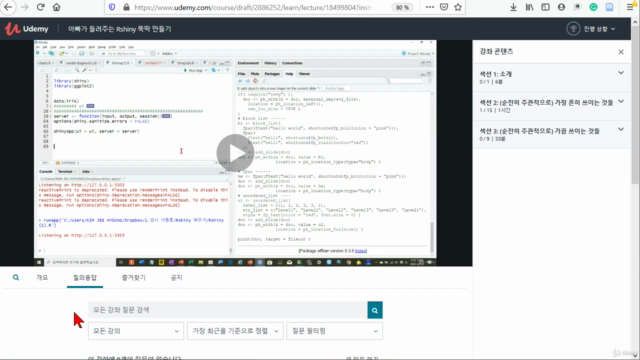Image resolution: width=640 pixels, height=360 pixels.
Task: Open the blue document extension icon
Action: point(609,7)
